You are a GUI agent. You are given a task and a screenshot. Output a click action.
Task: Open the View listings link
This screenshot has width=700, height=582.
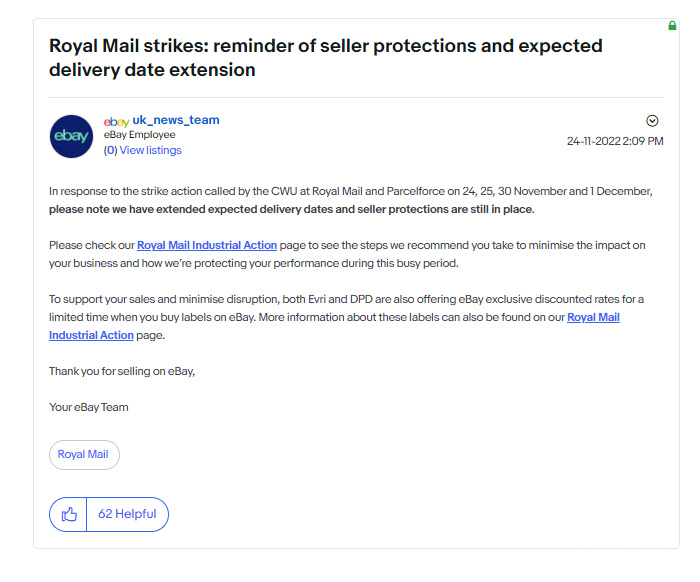pos(150,150)
